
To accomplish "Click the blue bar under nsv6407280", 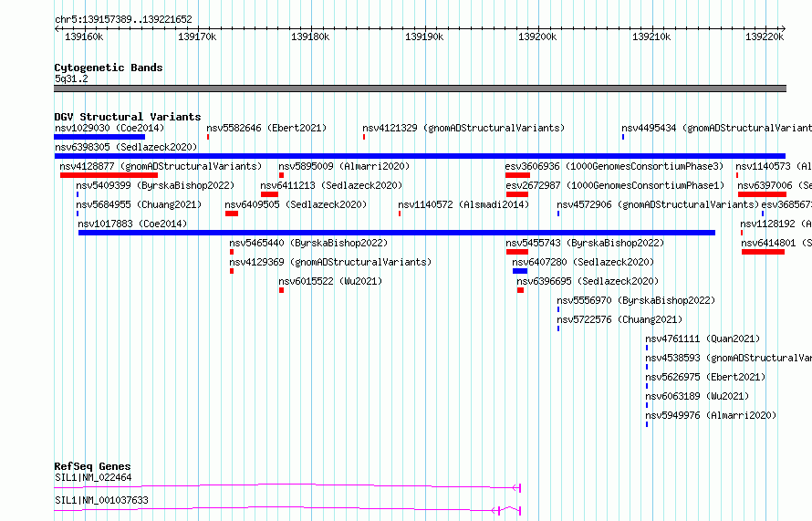I will (x=520, y=271).
